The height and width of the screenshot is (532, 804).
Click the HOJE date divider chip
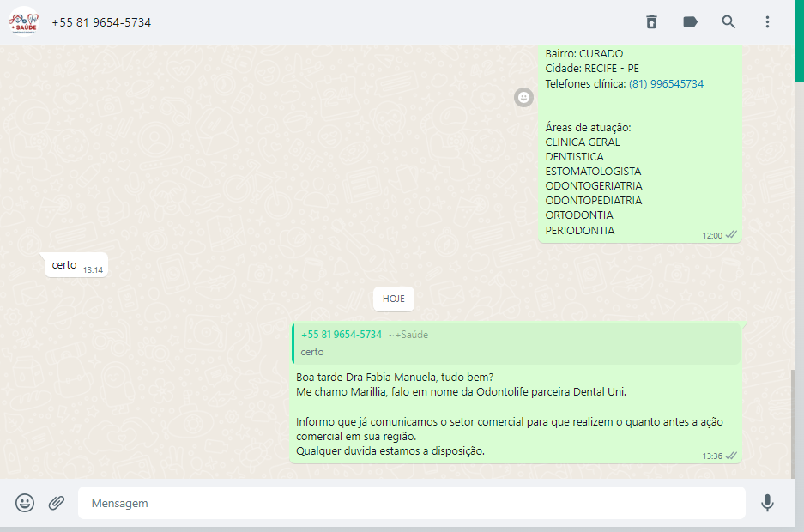pos(393,299)
